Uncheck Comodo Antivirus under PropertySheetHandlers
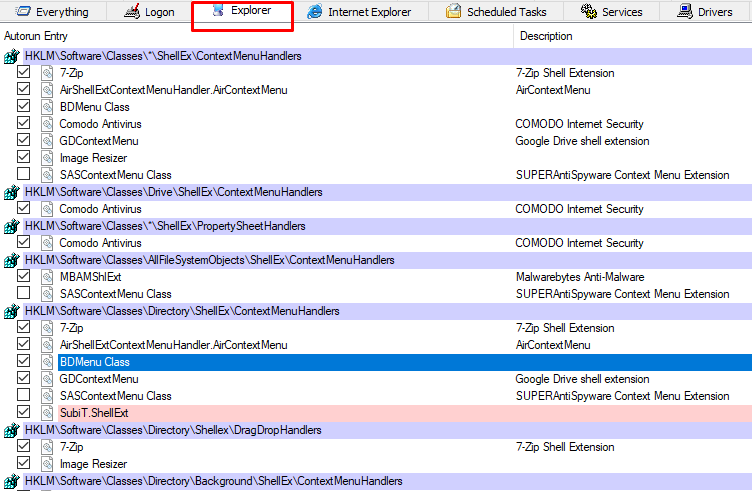The image size is (752, 491). [x=23, y=242]
